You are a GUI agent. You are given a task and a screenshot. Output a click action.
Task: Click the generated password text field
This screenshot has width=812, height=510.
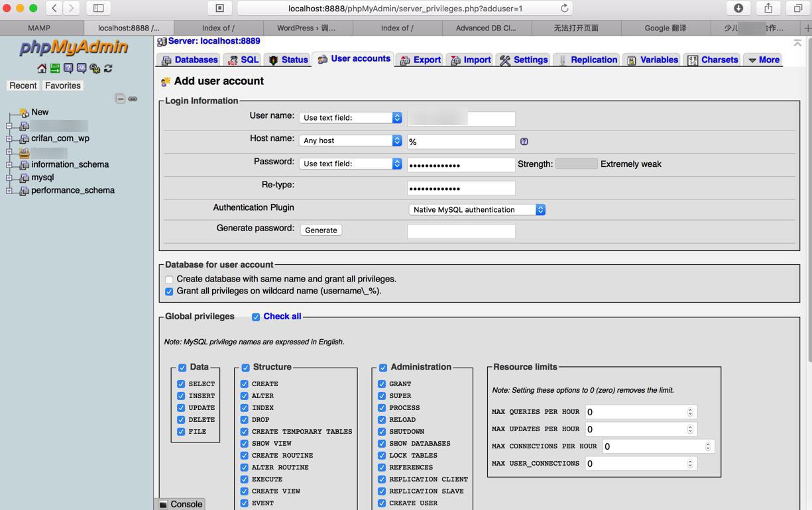(461, 231)
